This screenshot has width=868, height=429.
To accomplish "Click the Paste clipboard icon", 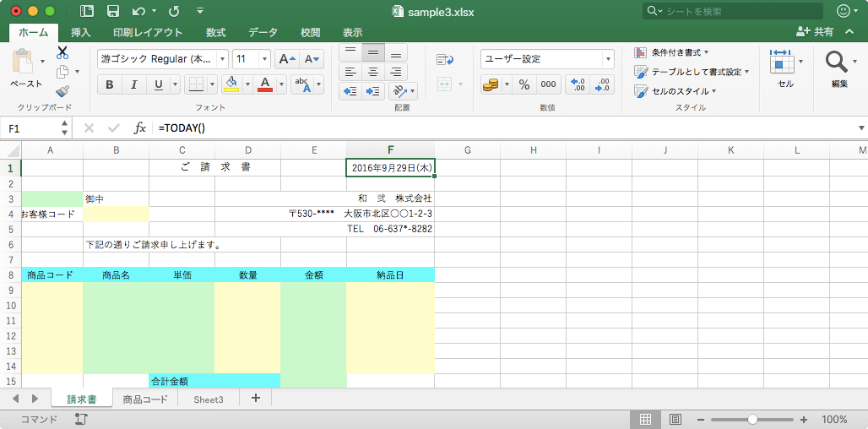I will coord(23,61).
